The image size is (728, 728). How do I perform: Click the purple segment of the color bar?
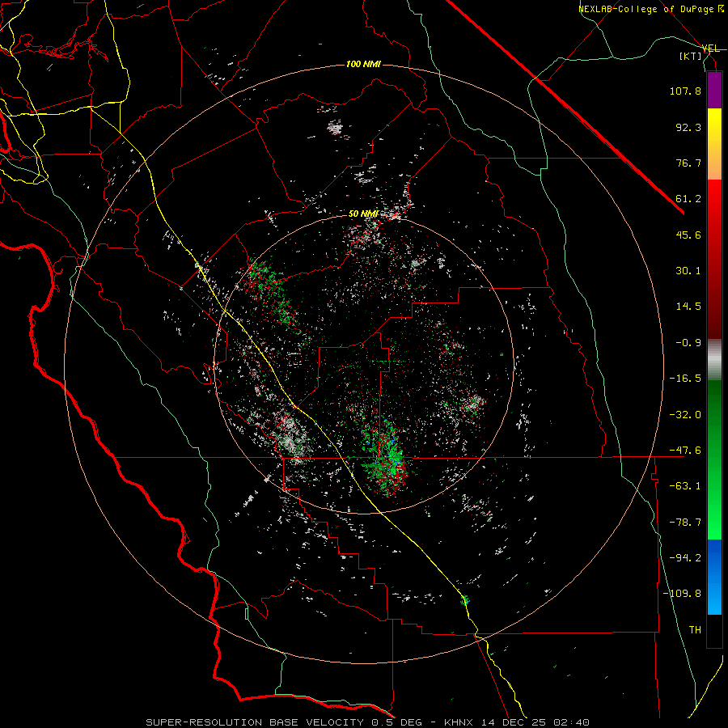(714, 90)
